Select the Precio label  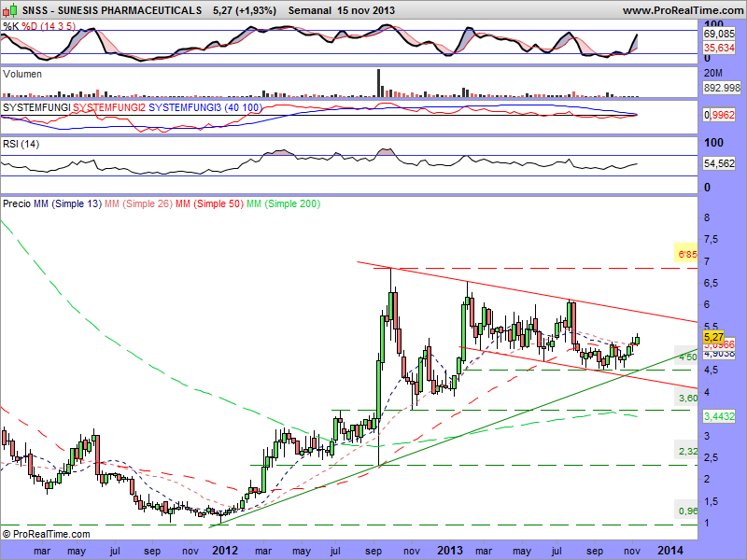(x=17, y=203)
